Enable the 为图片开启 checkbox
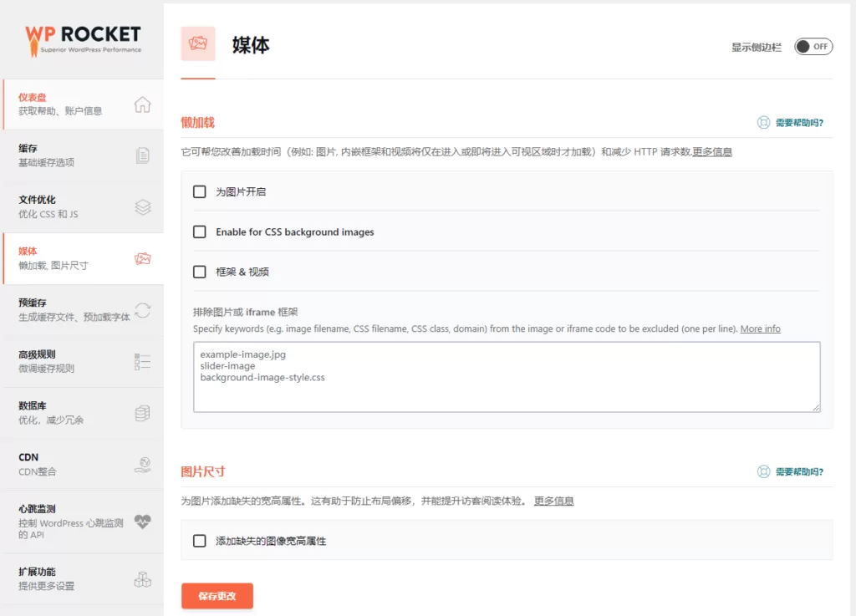The width and height of the screenshot is (856, 616). [199, 191]
